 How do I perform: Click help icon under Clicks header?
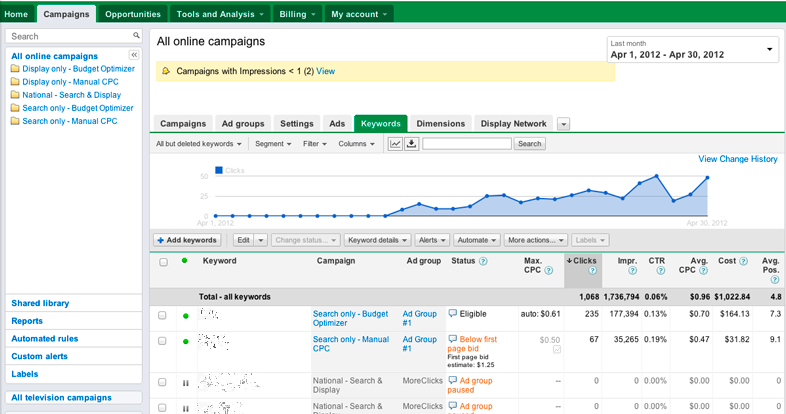point(593,271)
